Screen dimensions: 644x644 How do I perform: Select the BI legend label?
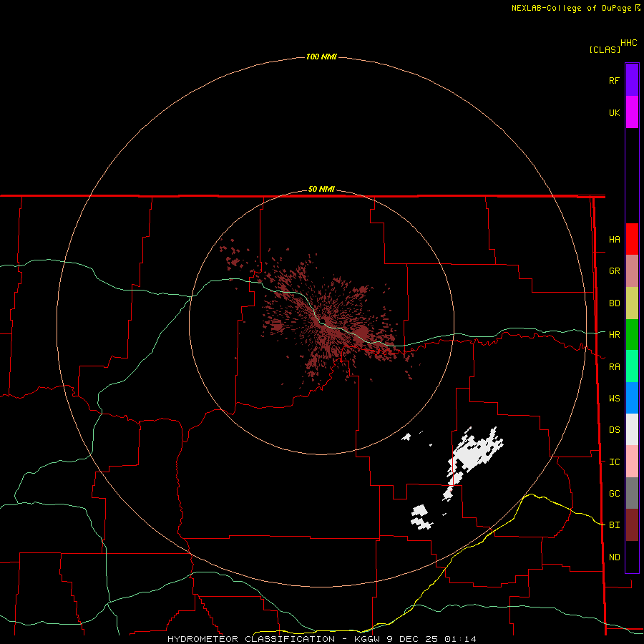click(614, 525)
